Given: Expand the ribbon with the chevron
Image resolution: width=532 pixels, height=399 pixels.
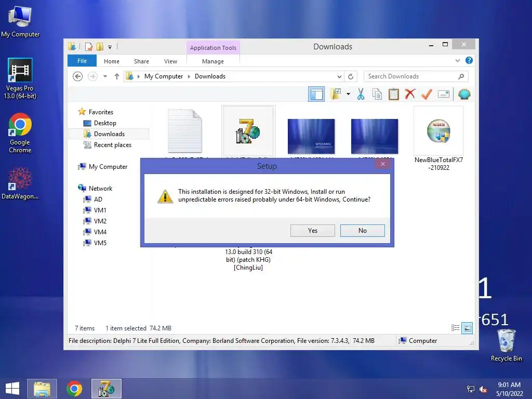Looking at the screenshot, I should 458,60.
